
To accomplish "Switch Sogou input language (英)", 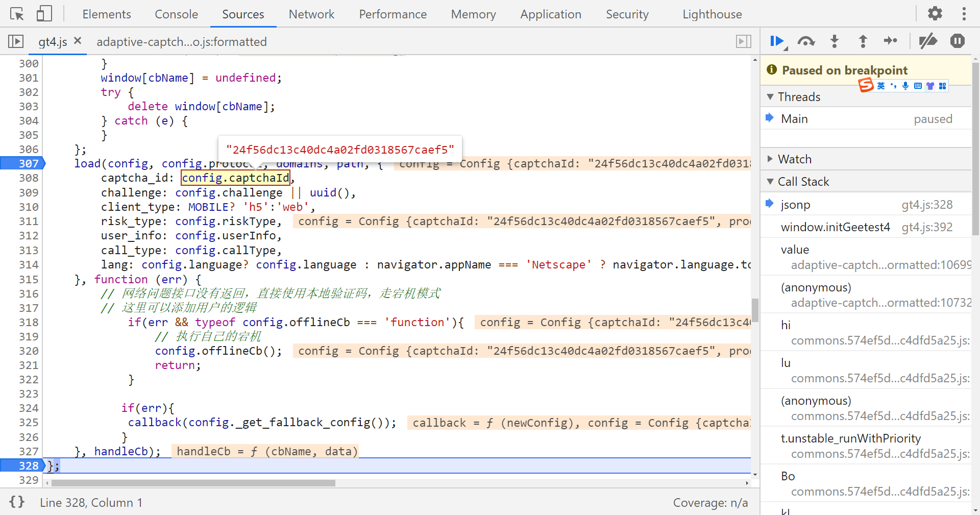I will tap(881, 86).
